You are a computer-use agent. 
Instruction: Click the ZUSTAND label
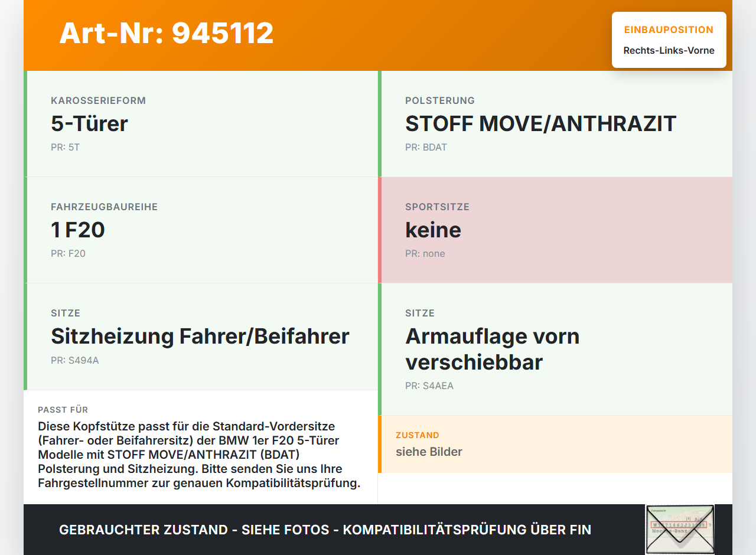418,435
